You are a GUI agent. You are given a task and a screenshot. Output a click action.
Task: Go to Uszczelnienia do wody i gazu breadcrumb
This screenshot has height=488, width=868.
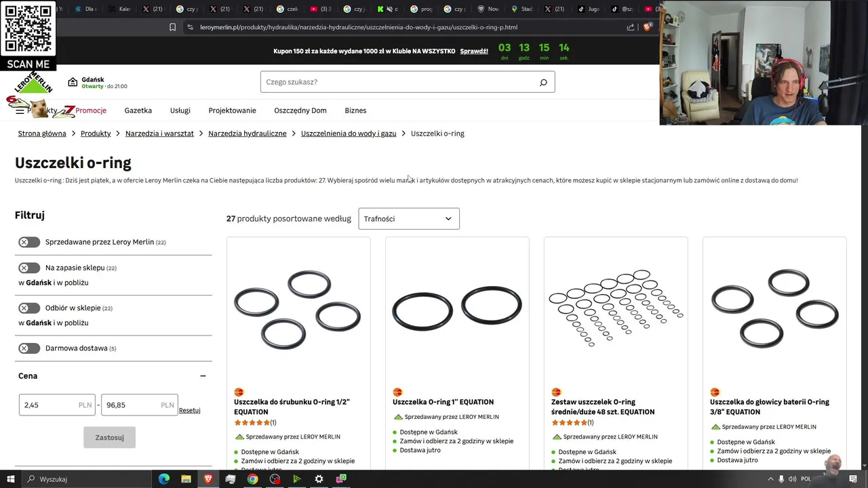coord(349,134)
